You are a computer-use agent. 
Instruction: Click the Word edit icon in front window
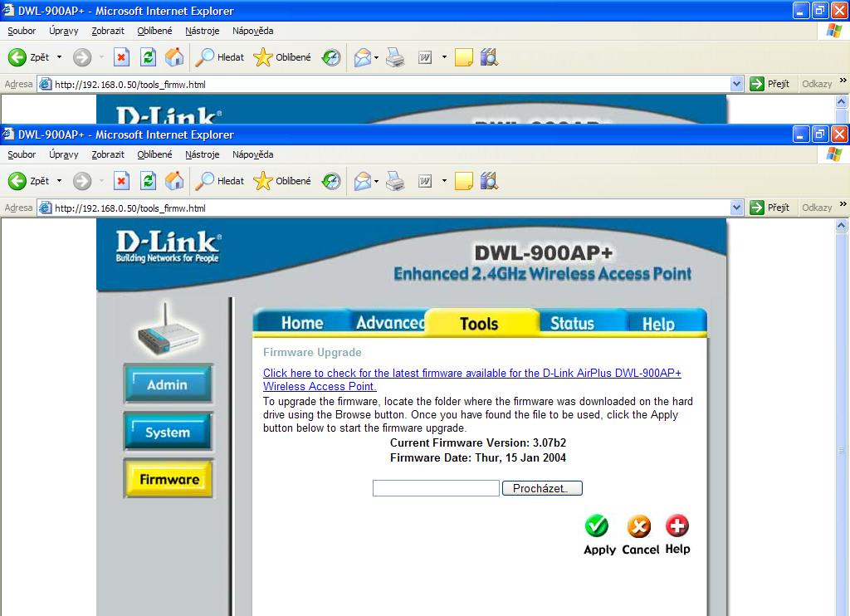tap(425, 181)
